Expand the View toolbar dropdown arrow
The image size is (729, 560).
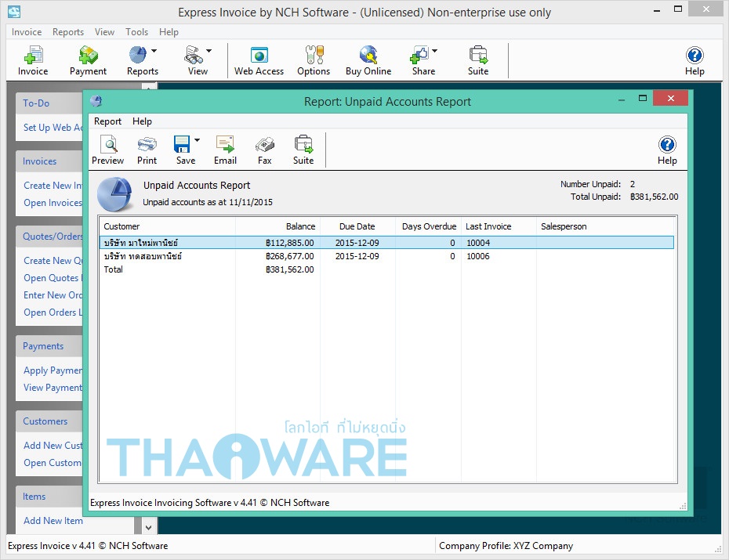pos(209,51)
